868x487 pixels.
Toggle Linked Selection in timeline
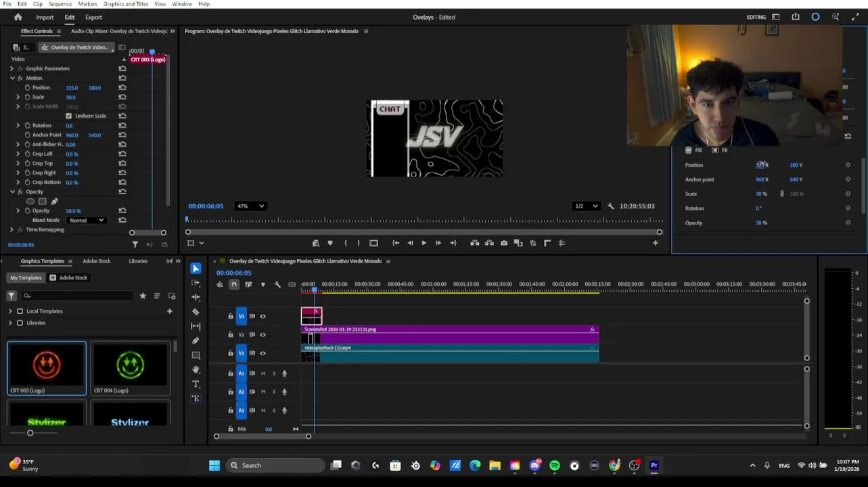(x=248, y=284)
